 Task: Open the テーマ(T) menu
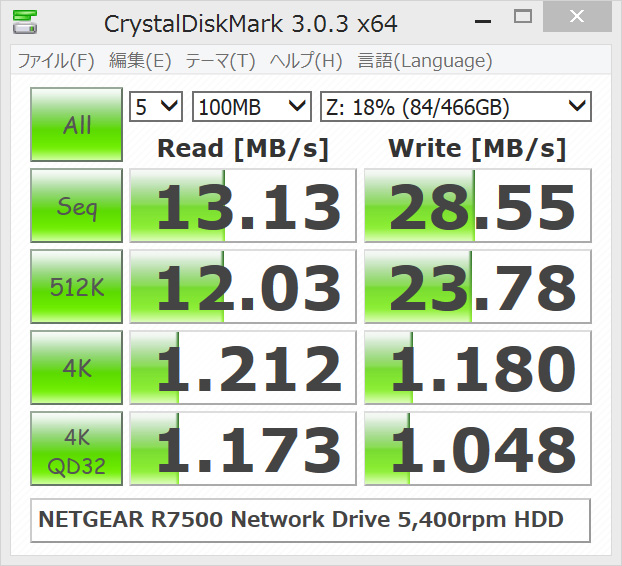[220, 61]
